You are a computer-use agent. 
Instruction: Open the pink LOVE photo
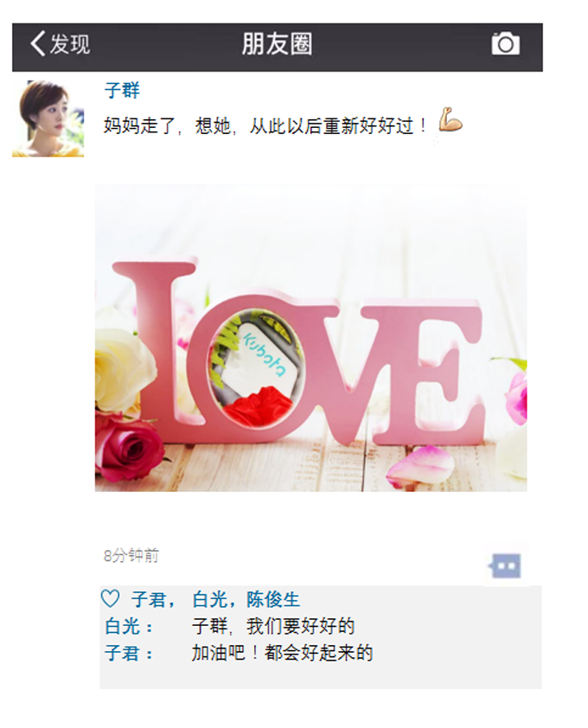coord(310,338)
